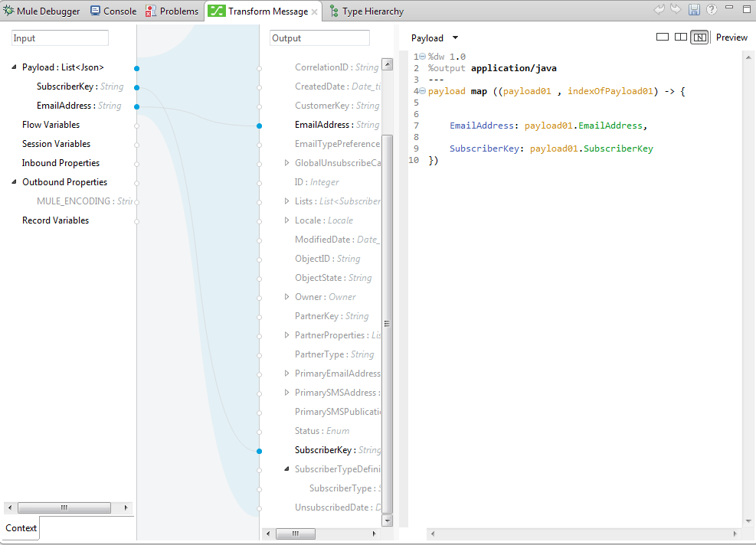Switch to the two-pane split view icon
This screenshot has height=545, width=756.
[680, 38]
